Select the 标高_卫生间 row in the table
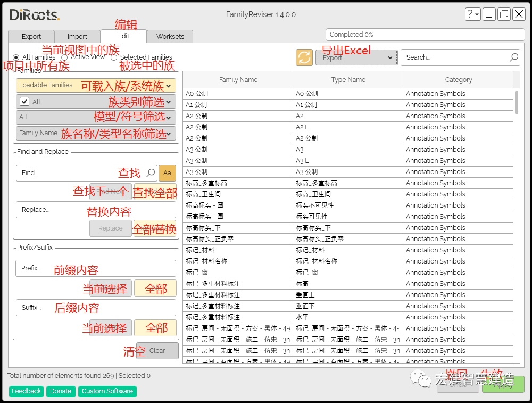This screenshot has height=403, width=532. point(238,194)
